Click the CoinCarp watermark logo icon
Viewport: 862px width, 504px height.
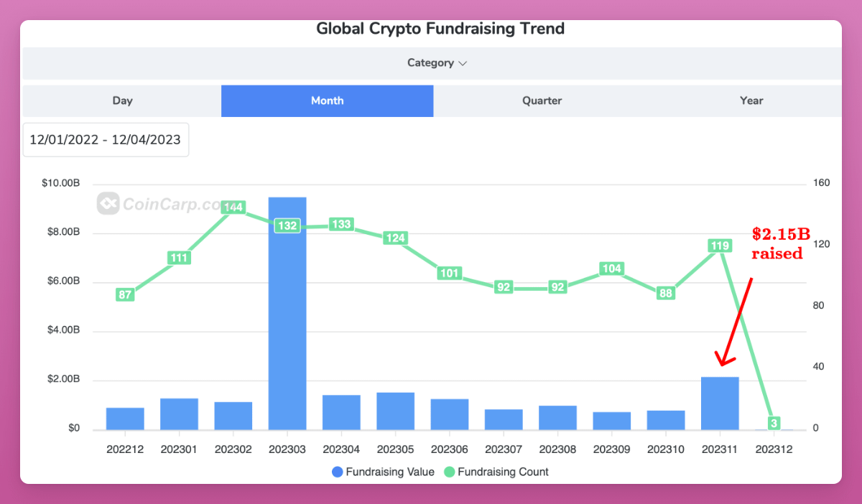[x=108, y=204]
